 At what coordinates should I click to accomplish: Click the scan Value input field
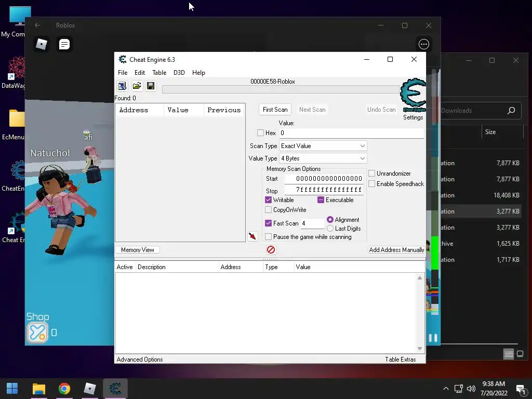pyautogui.click(x=352, y=133)
